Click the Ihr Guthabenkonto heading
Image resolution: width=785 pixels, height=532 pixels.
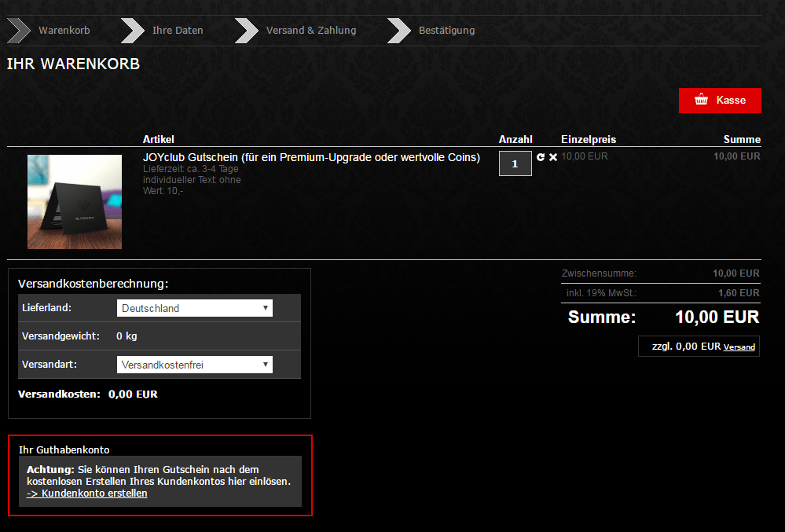[64, 449]
